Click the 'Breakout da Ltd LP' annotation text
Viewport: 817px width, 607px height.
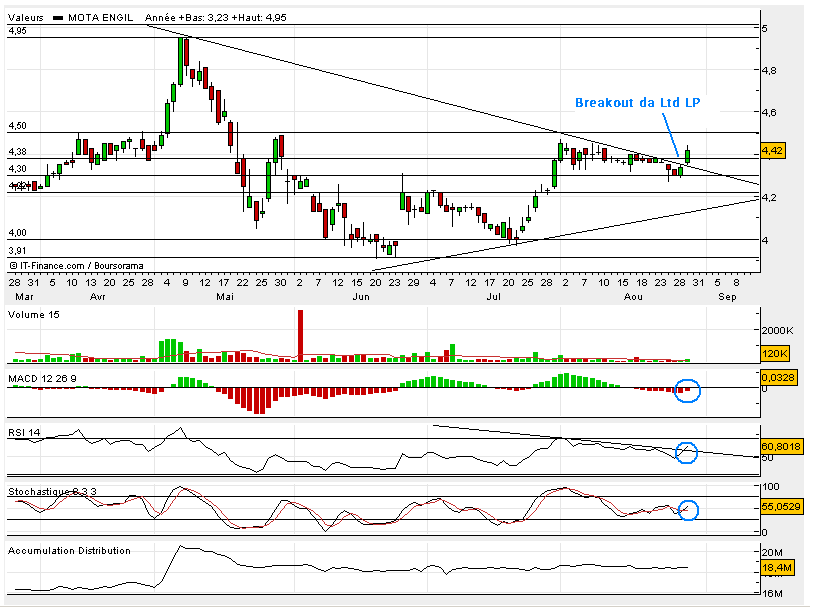pos(637,103)
